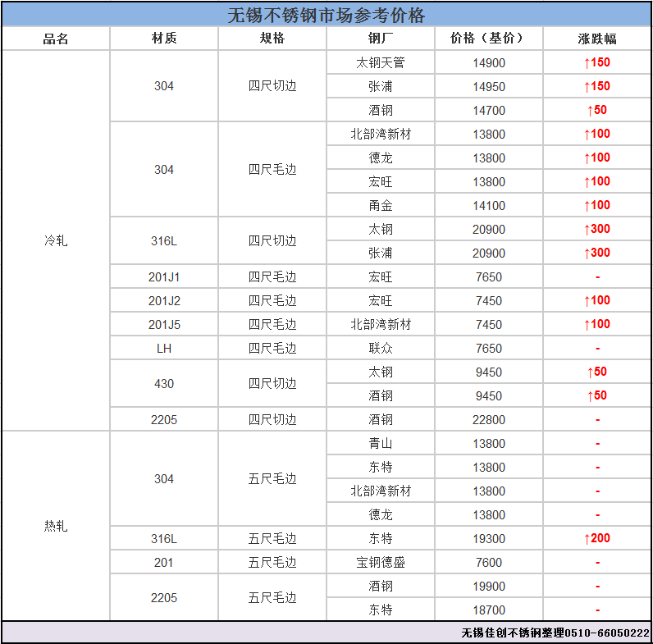Viewport: 653px width, 644px height.
Task: Click the 201J2 material cell
Action: pos(164,301)
